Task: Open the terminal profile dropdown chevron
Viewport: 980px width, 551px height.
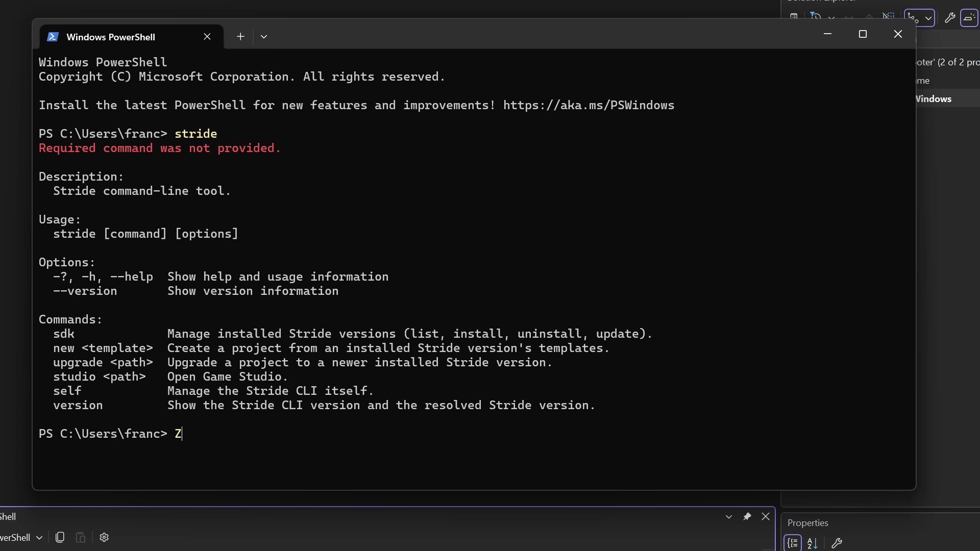Action: (264, 37)
